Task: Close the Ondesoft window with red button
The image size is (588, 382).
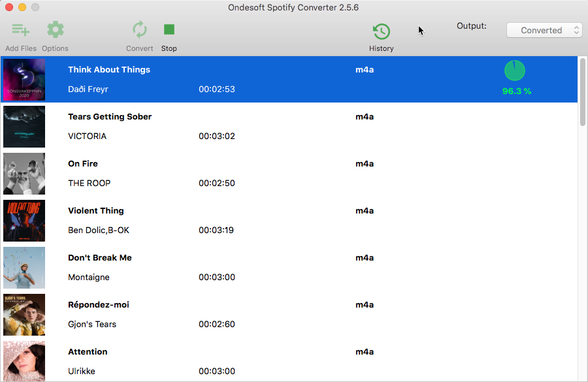Action: point(9,7)
